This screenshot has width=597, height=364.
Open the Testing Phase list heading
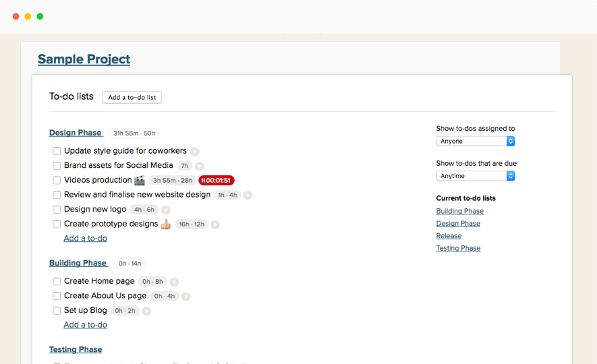tap(76, 349)
